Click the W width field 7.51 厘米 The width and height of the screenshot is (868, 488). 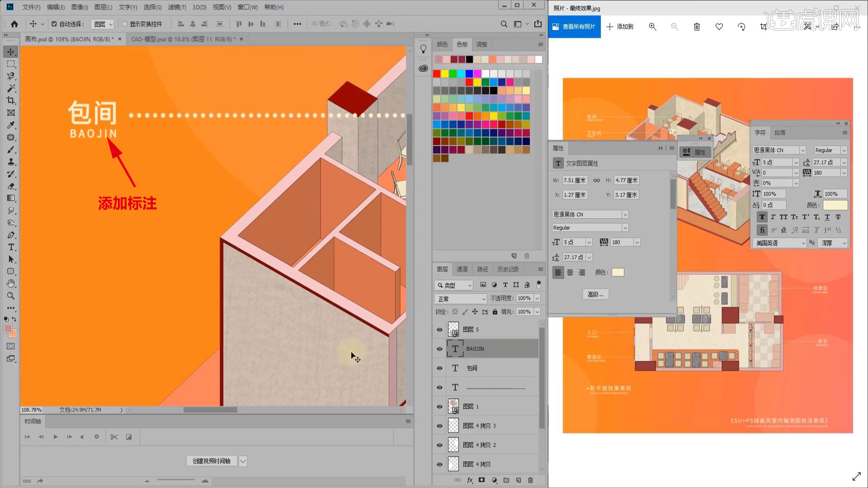click(575, 180)
